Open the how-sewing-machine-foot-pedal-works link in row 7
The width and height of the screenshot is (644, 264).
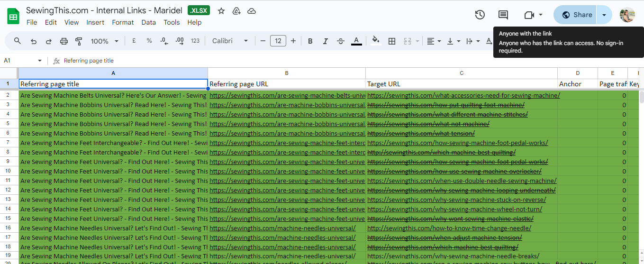(458, 143)
